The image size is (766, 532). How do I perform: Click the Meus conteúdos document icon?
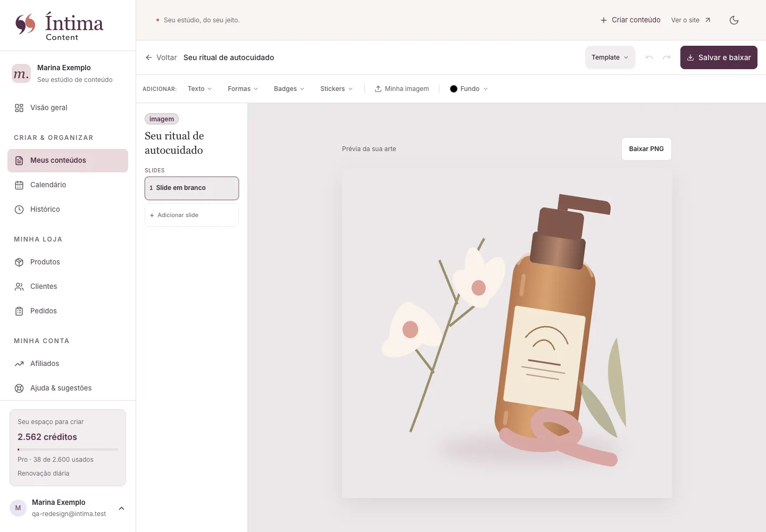19,161
